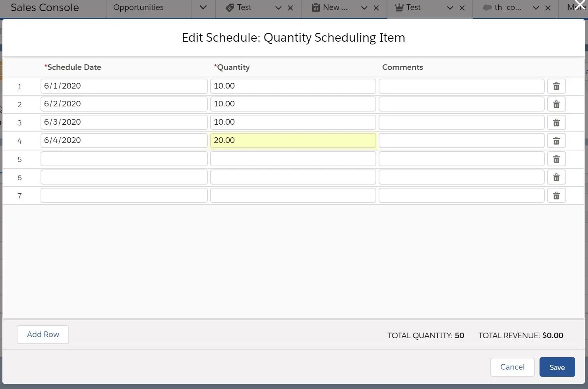Click the Schedule Date column header
588x389 pixels.
[x=73, y=67]
